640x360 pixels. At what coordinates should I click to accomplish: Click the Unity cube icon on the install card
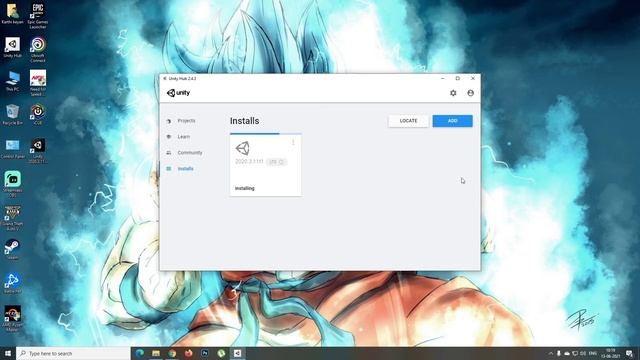point(243,148)
